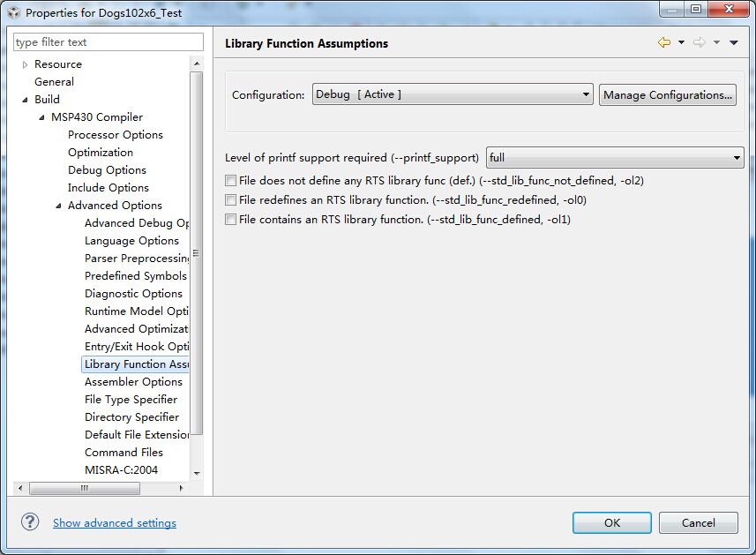Toggle 'File contains an RTS library function'
This screenshot has height=555, width=756.
(231, 220)
